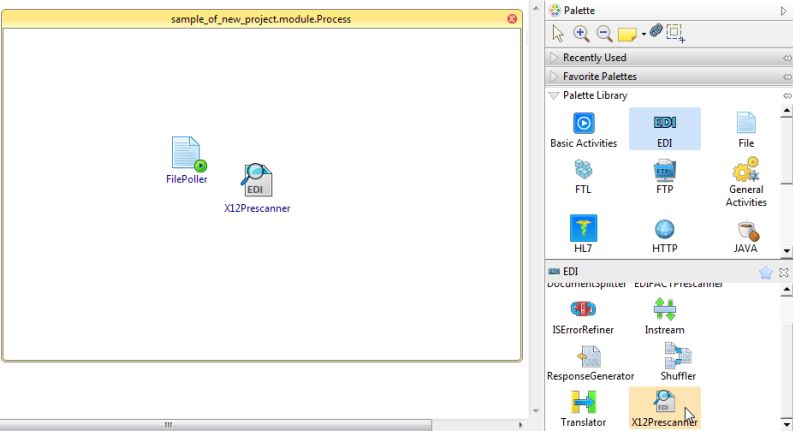Collapse the Palette panel with arrow

coord(783,11)
